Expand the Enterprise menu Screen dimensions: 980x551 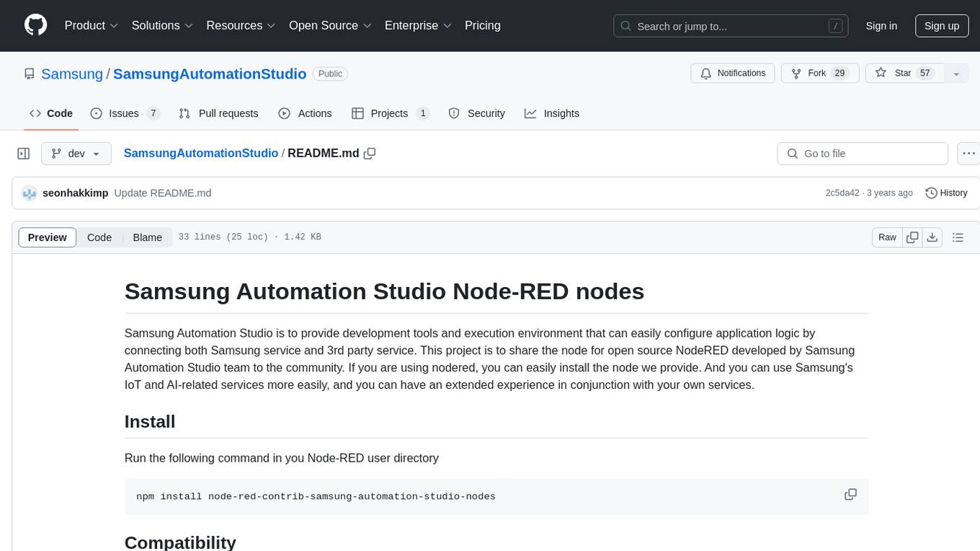[418, 25]
